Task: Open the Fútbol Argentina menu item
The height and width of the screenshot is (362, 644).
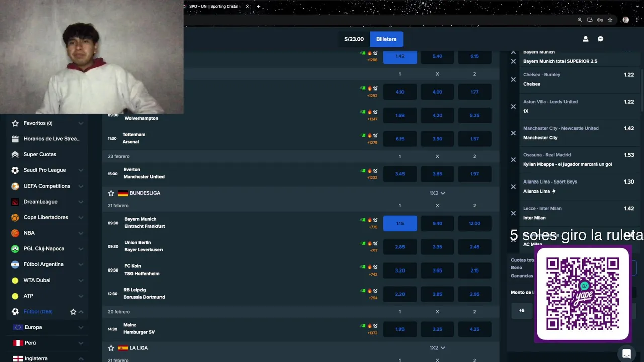Action: click(x=47, y=264)
